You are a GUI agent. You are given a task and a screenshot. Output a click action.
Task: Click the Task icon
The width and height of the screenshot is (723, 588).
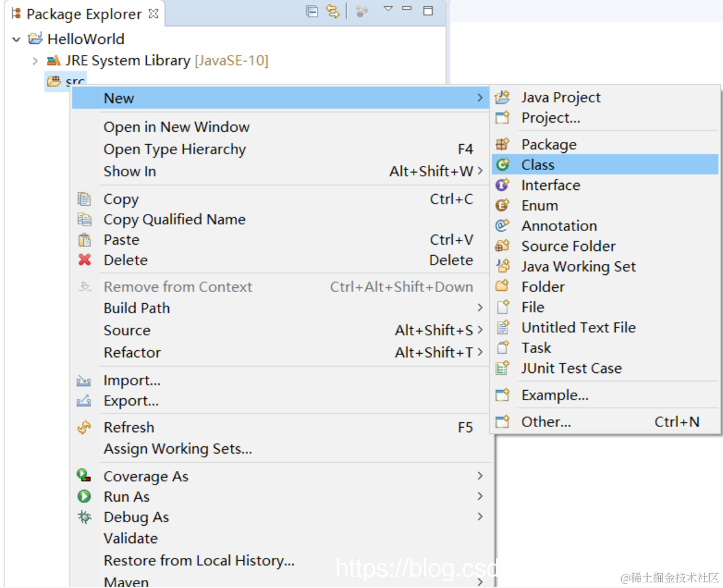pyautogui.click(x=502, y=347)
